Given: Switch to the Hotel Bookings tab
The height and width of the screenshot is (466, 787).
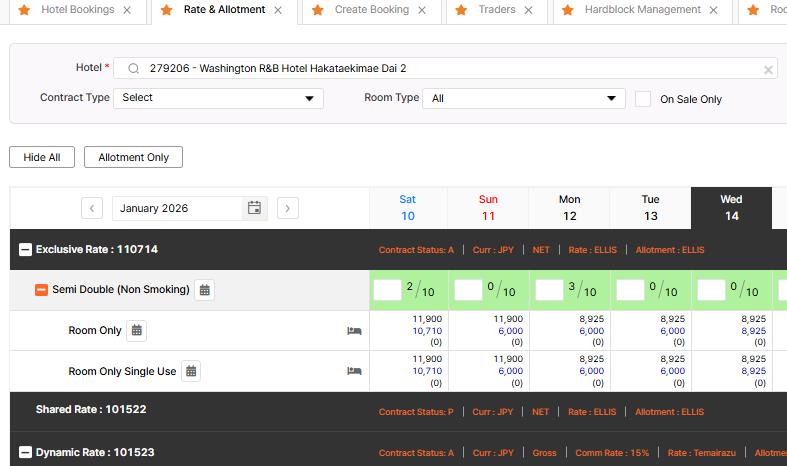Looking at the screenshot, I should point(77,10).
